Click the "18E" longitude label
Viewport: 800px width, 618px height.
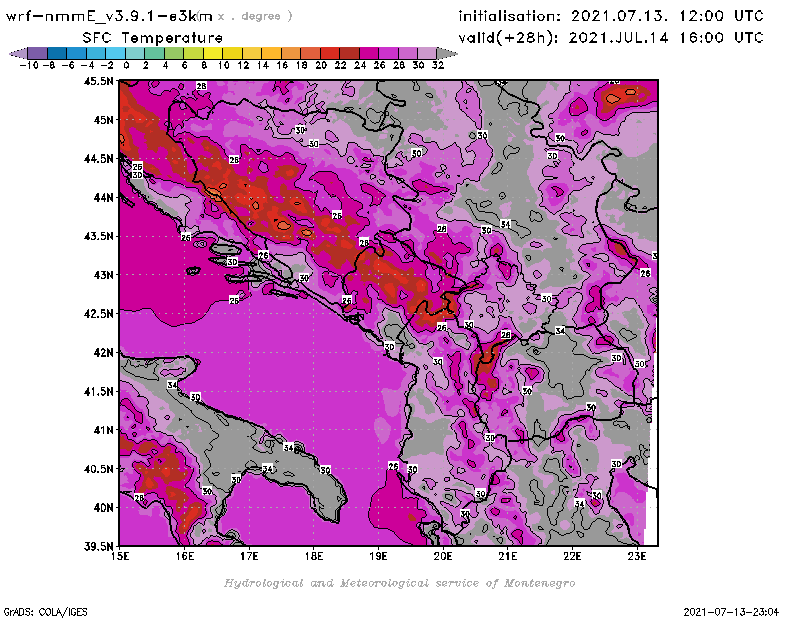(314, 556)
